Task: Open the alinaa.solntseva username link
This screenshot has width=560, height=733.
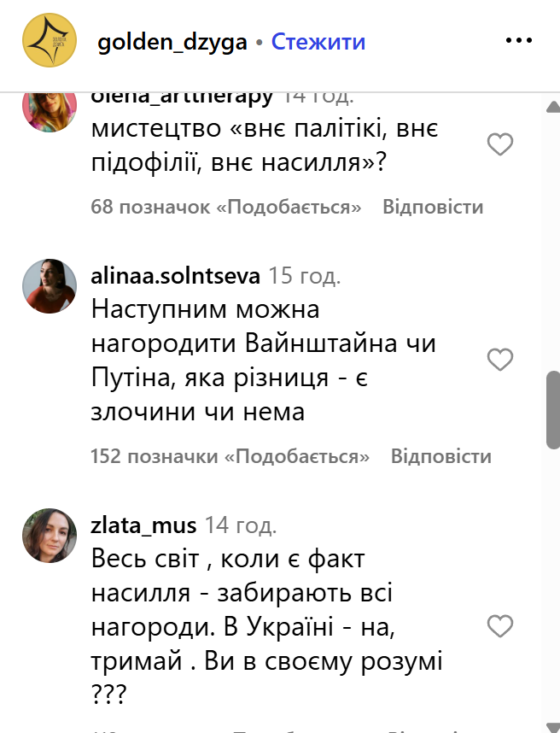Action: pos(175,276)
